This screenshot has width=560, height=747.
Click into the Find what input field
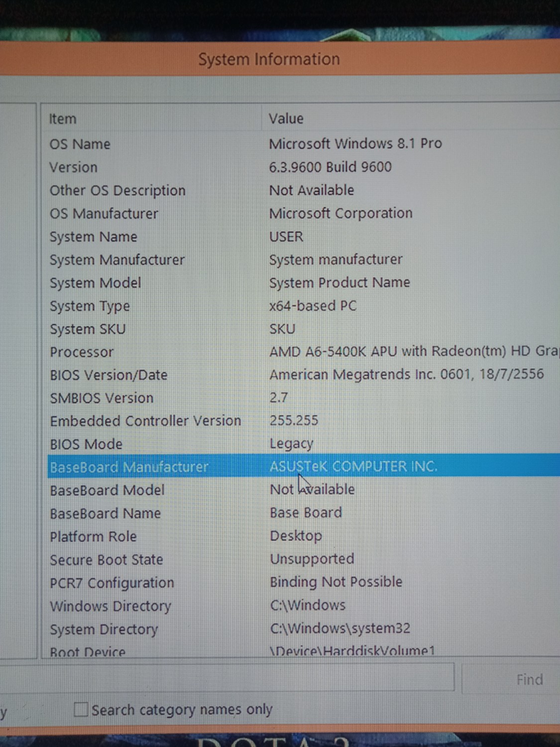tap(227, 677)
